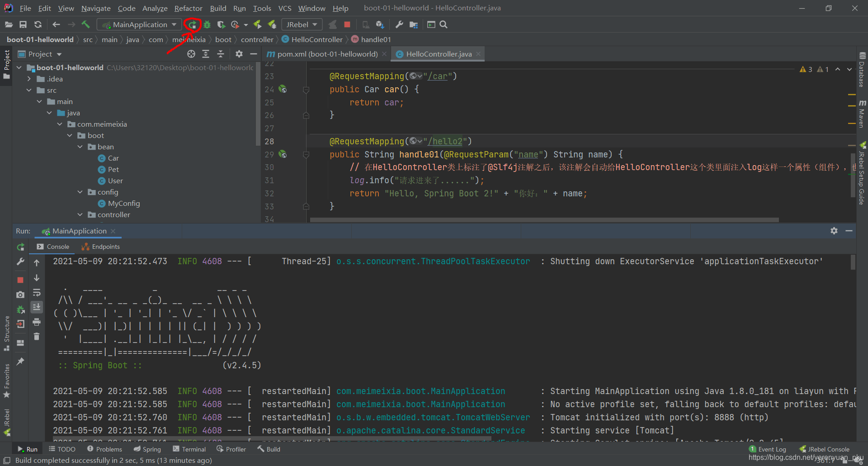Open the MainApplication run configuration dropdown
Viewport: 868px width, 466px height.
pyautogui.click(x=139, y=24)
